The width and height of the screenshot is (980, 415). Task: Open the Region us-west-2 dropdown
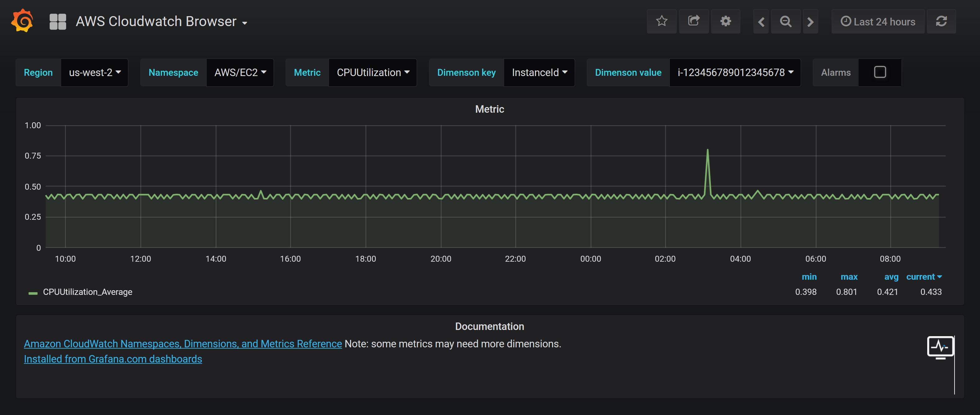click(95, 72)
